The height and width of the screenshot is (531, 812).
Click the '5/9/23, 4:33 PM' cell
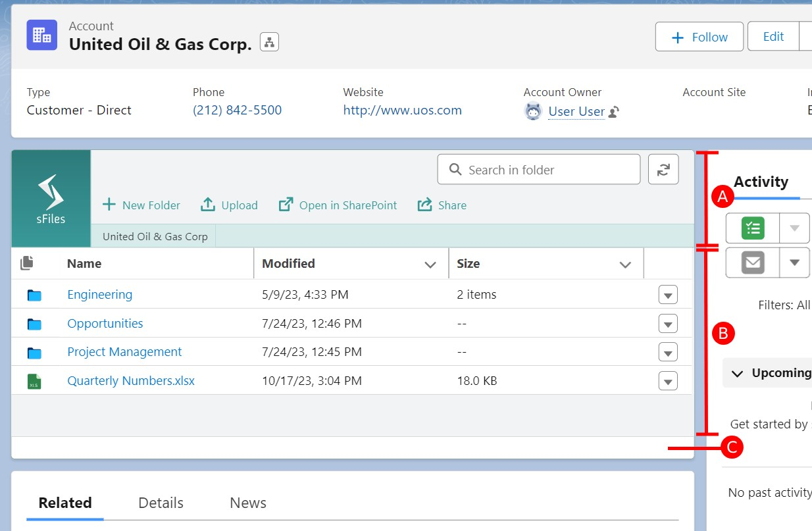pyautogui.click(x=305, y=295)
